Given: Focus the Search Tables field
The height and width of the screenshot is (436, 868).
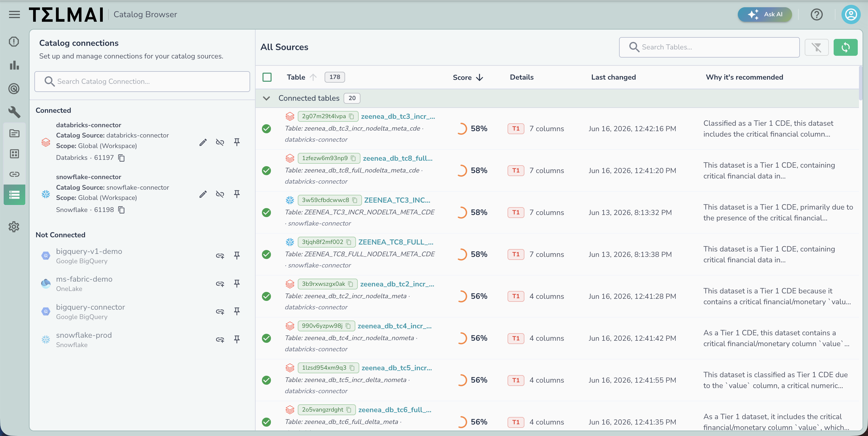Looking at the screenshot, I should tap(709, 47).
